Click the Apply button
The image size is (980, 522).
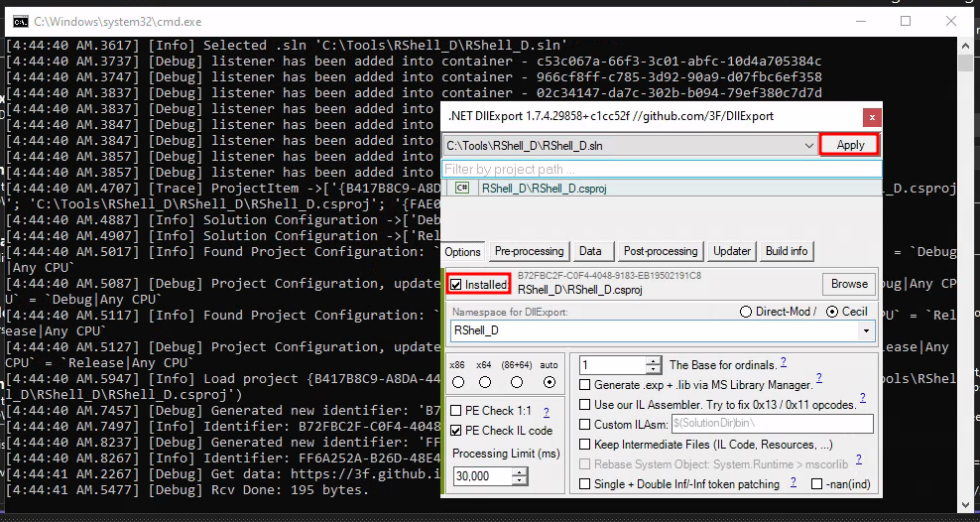pyautogui.click(x=850, y=145)
